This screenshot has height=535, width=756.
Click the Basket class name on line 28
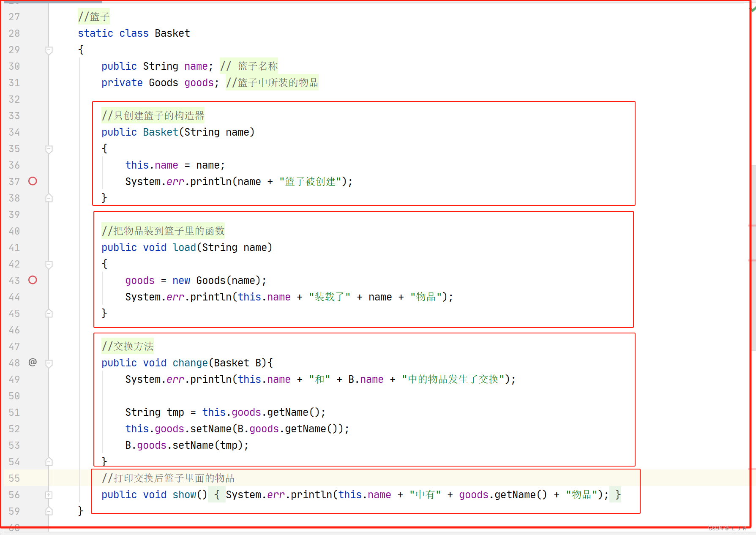point(172,33)
